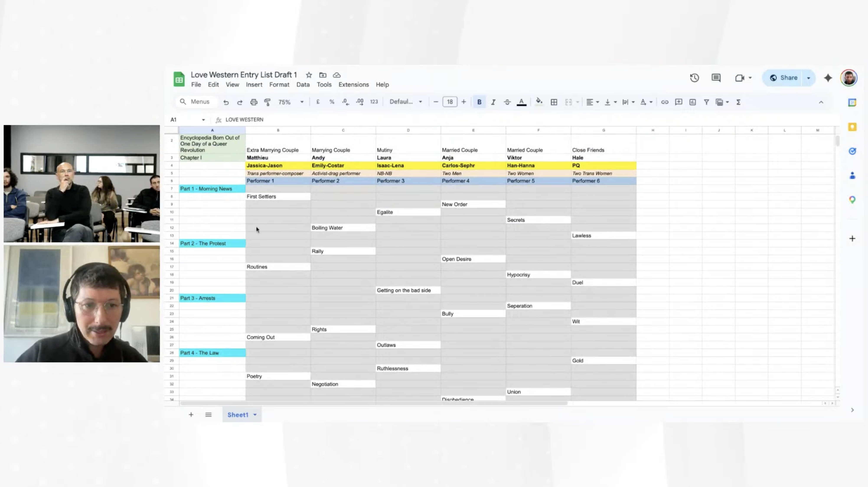Select the paint format tool
Screen dimensions: 868x487
click(x=268, y=102)
